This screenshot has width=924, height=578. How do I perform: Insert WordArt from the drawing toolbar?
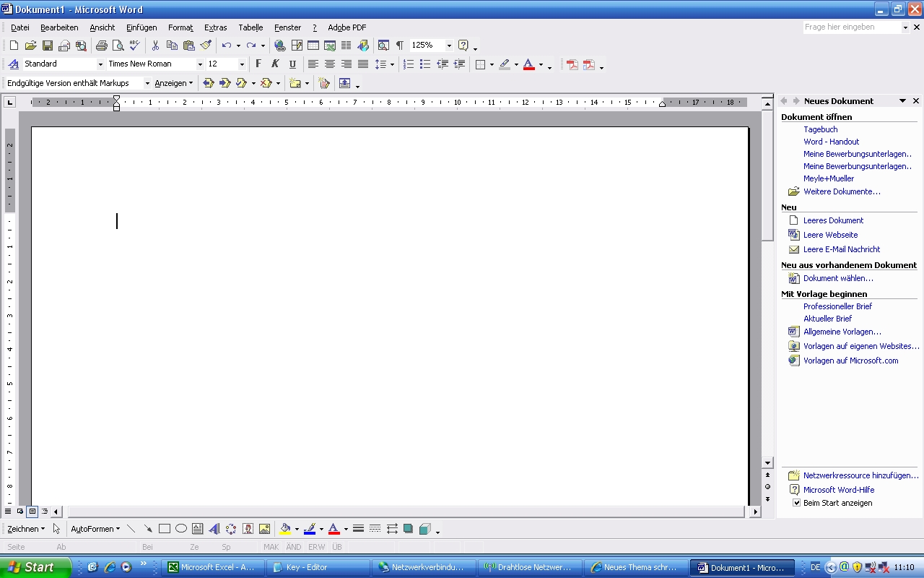pos(214,529)
